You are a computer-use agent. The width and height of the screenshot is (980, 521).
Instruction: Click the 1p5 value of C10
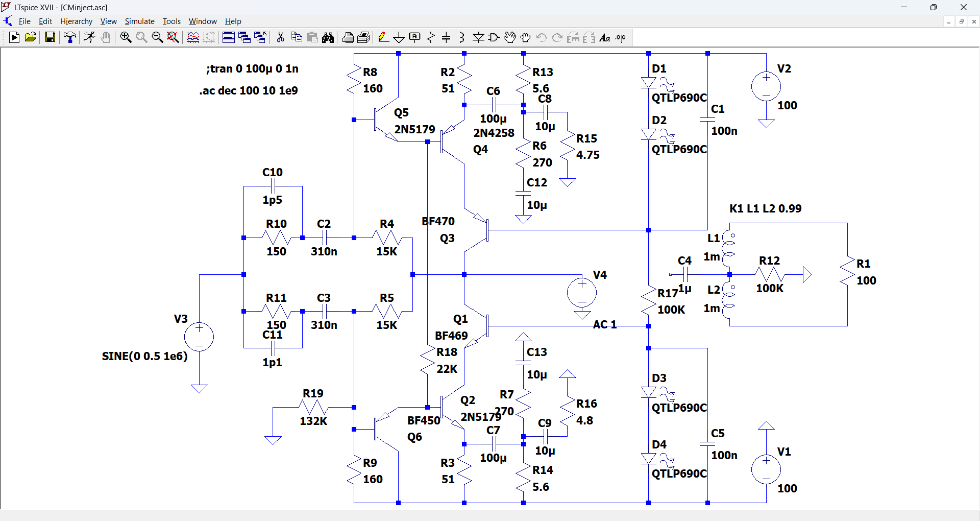coord(273,200)
